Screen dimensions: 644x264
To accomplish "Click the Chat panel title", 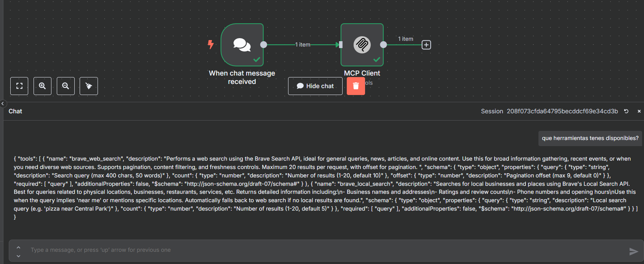I will 15,111.
